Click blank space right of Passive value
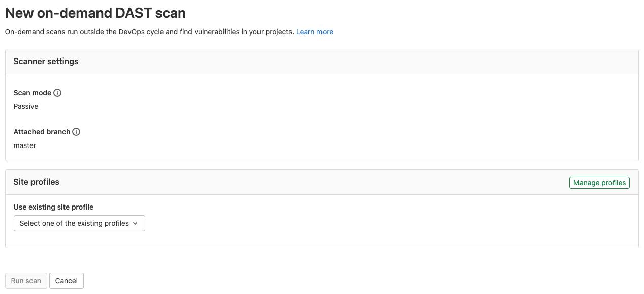The width and height of the screenshot is (644, 294). point(305,106)
